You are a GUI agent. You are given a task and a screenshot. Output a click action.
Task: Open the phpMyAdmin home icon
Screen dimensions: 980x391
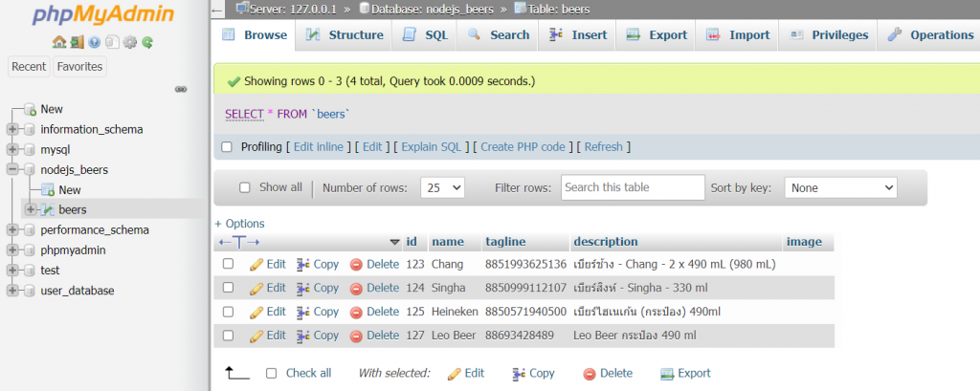pyautogui.click(x=59, y=42)
